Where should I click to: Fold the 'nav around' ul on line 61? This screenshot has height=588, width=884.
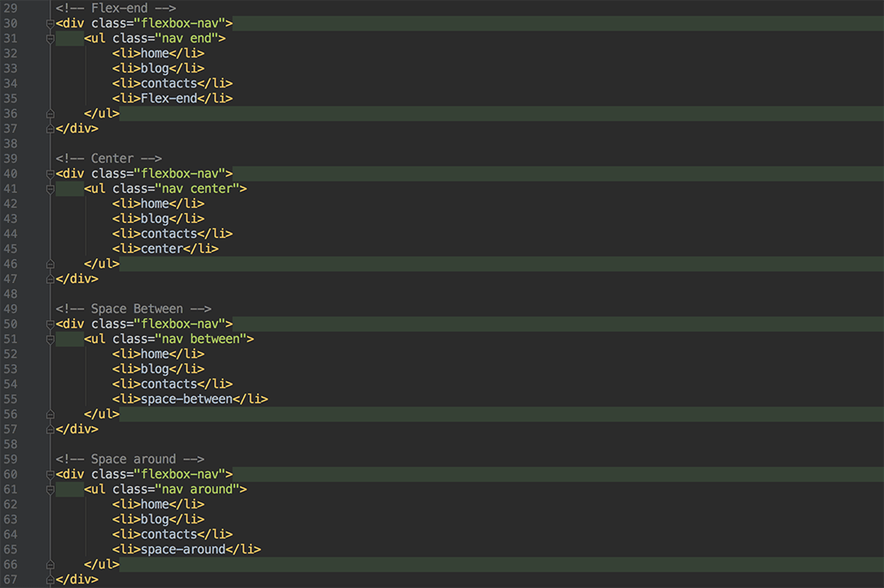tap(50, 491)
